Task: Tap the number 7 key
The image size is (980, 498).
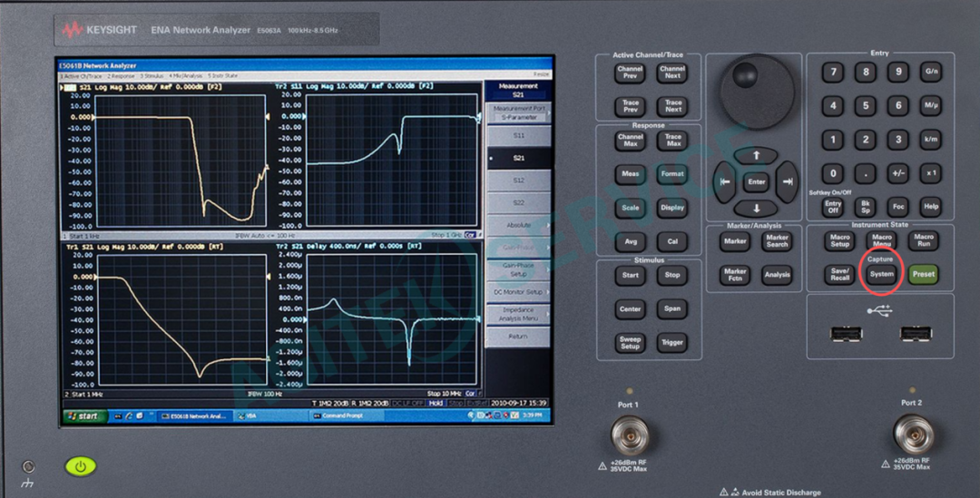Action: coord(832,72)
